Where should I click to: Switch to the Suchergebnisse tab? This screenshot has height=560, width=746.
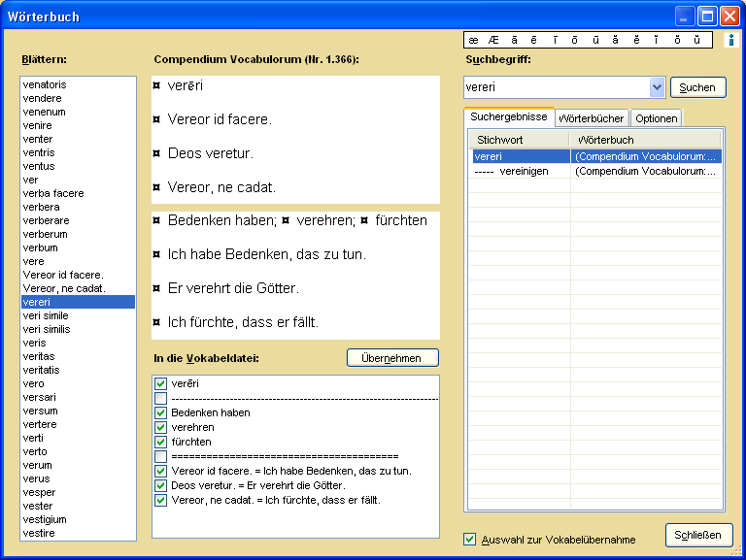click(x=509, y=116)
